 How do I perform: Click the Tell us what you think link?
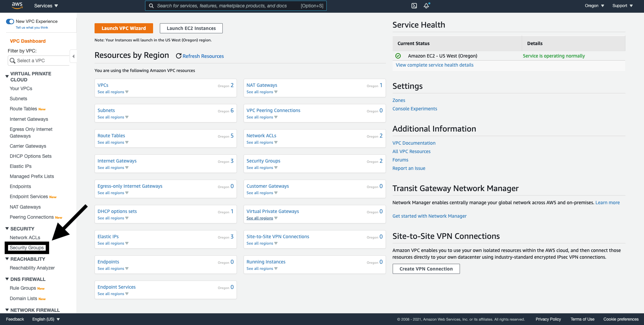[32, 28]
